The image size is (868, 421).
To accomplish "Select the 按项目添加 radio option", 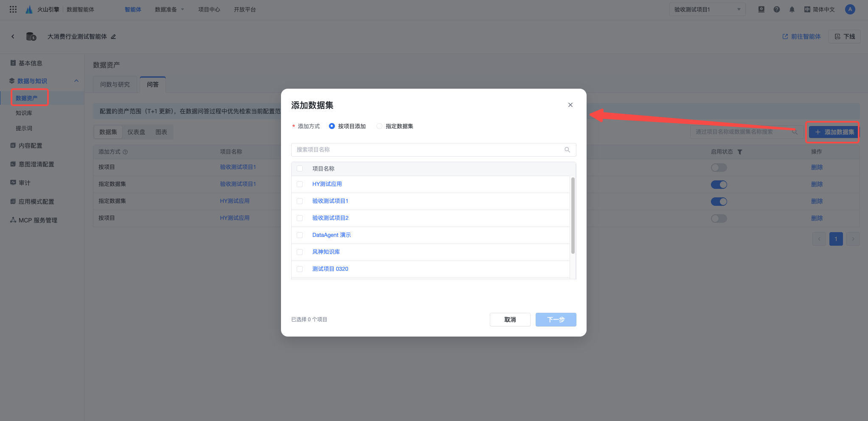I will (332, 126).
